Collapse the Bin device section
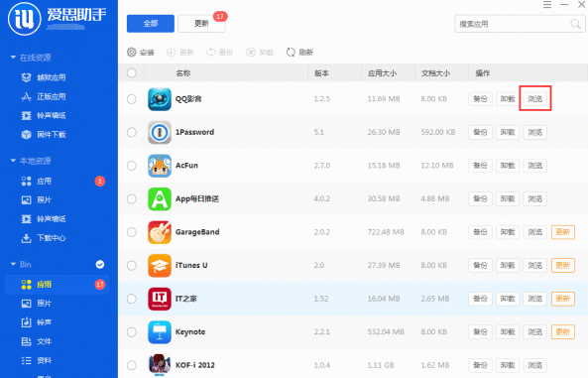Image resolution: width=588 pixels, height=378 pixels. coord(13,264)
